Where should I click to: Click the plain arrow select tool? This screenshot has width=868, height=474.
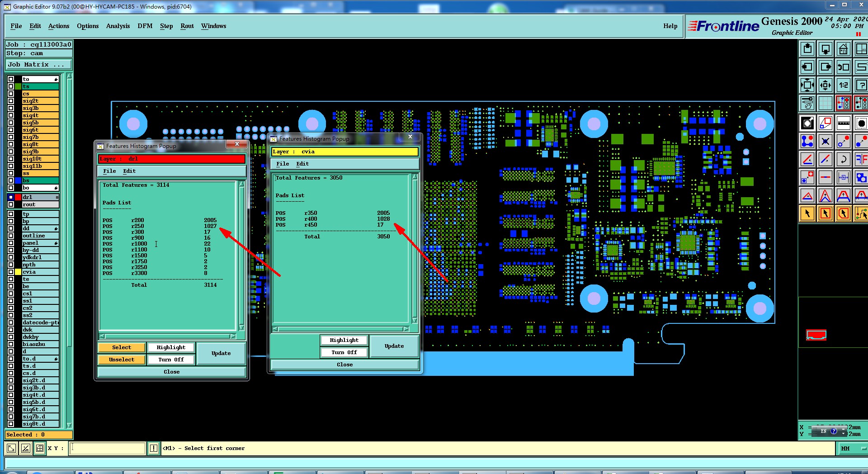point(807,213)
